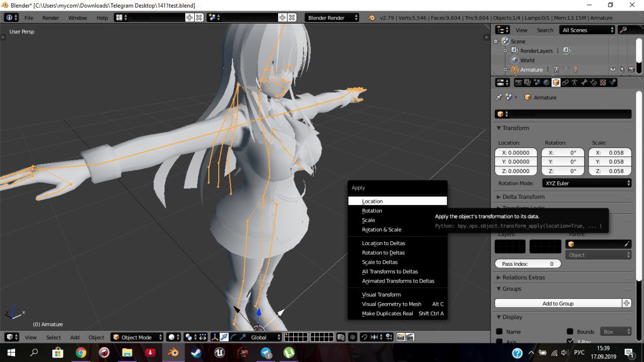This screenshot has width=644, height=362.
Task: Open the All Scenes outliner dropdown
Action: point(588,30)
